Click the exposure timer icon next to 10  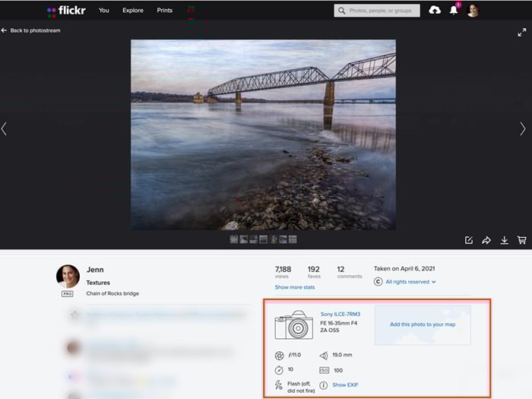[x=279, y=370]
